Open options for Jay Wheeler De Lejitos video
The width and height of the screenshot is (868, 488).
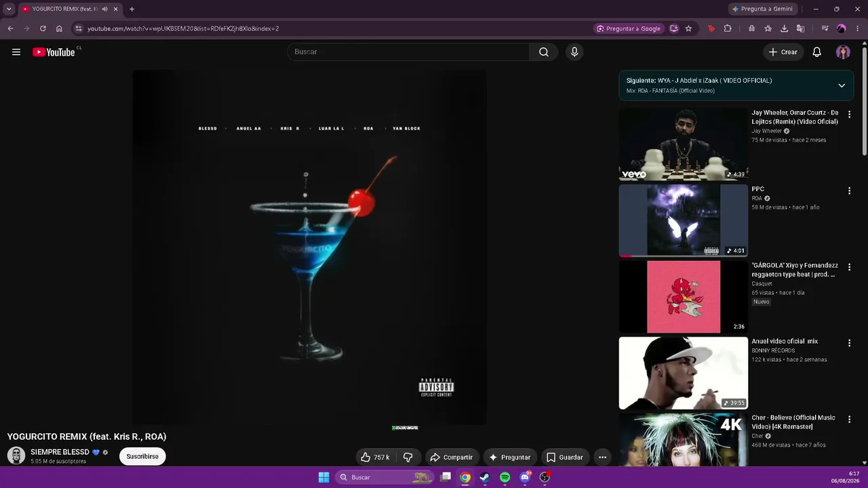[x=849, y=115]
